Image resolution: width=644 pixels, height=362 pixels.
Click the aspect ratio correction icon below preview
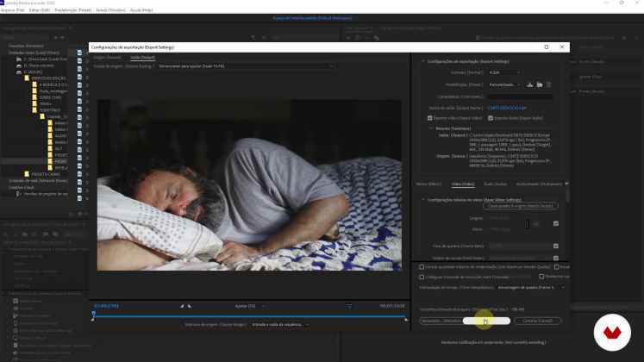[x=349, y=305]
